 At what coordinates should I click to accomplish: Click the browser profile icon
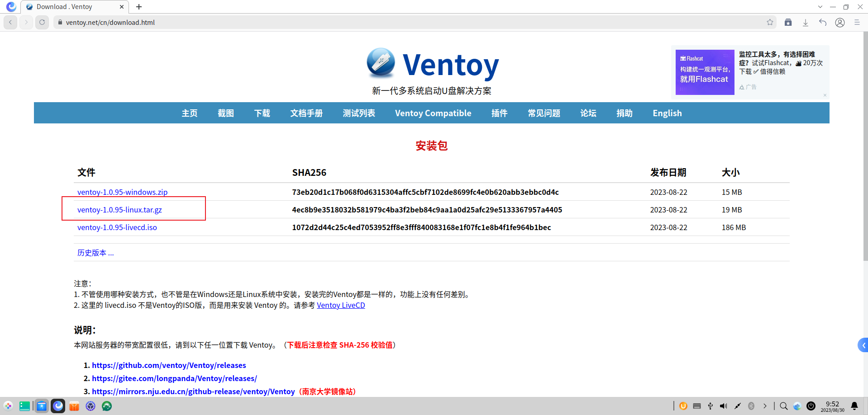click(840, 22)
